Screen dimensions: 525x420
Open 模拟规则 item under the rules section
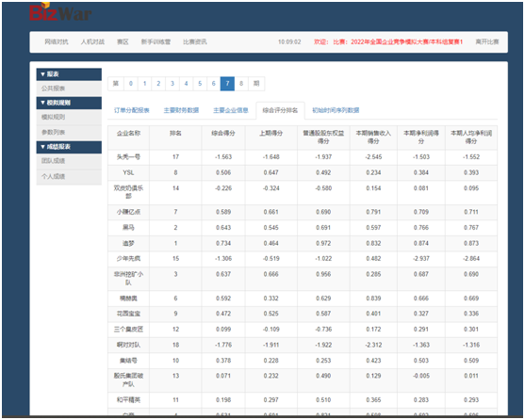[69, 117]
